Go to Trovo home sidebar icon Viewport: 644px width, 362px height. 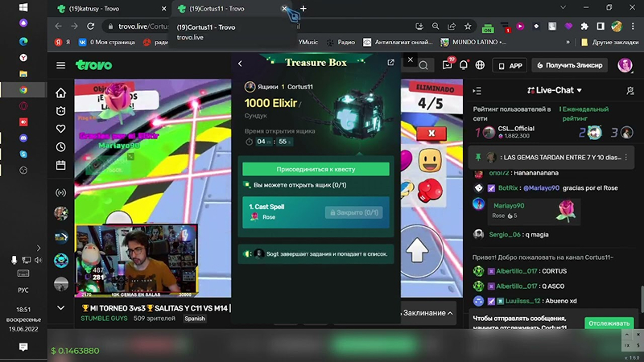click(x=61, y=93)
